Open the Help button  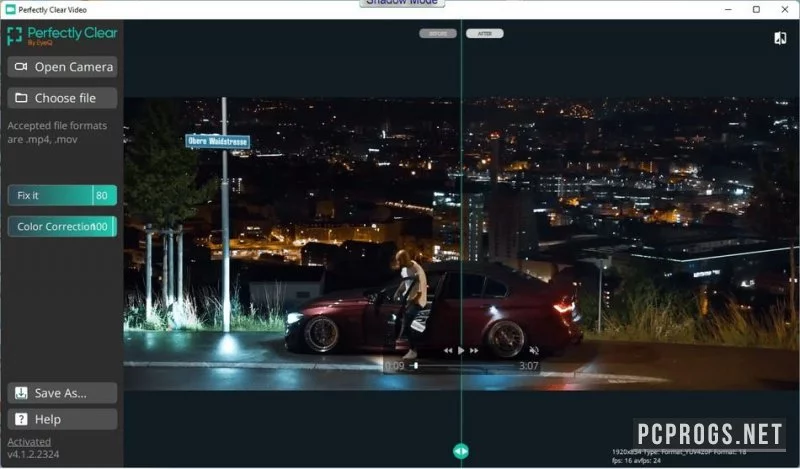pos(62,419)
